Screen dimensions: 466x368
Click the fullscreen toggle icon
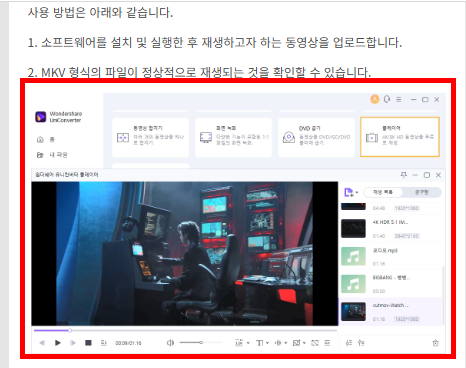[315, 343]
